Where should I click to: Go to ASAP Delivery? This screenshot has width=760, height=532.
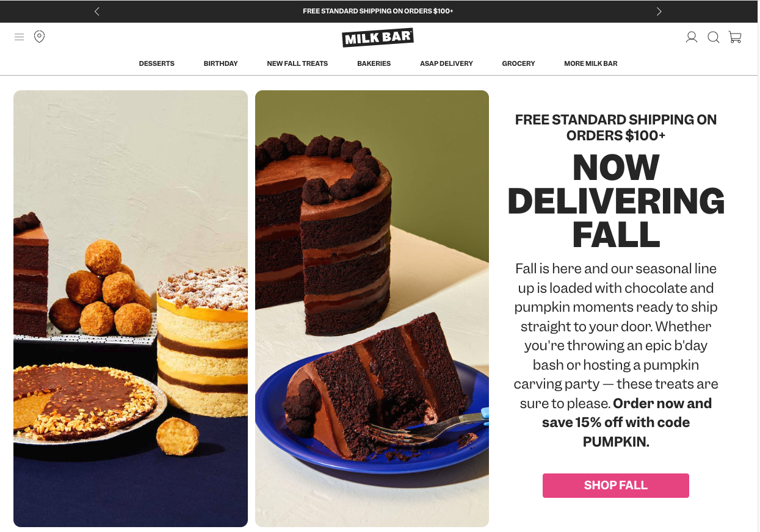446,63
